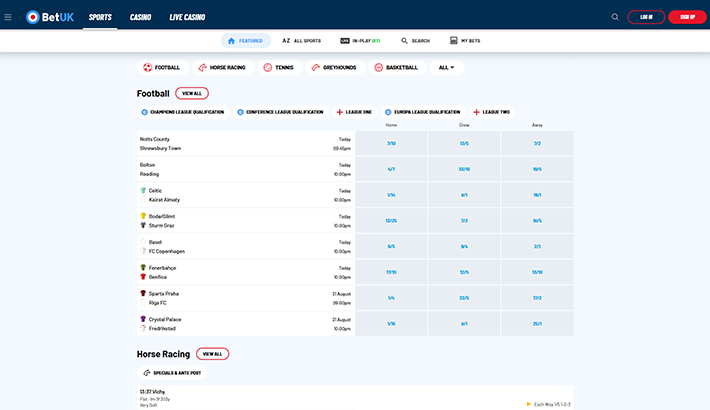Choose the Tennis category chip

coord(280,68)
